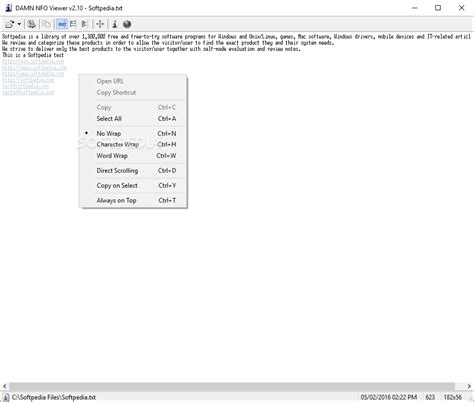The width and height of the screenshot is (474, 402).
Task: Choose Copy Ctrl+C in context menu
Action: click(133, 107)
